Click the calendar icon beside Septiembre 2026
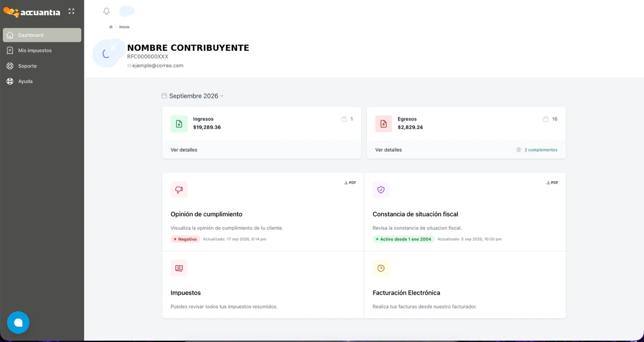644x342 pixels. click(164, 96)
